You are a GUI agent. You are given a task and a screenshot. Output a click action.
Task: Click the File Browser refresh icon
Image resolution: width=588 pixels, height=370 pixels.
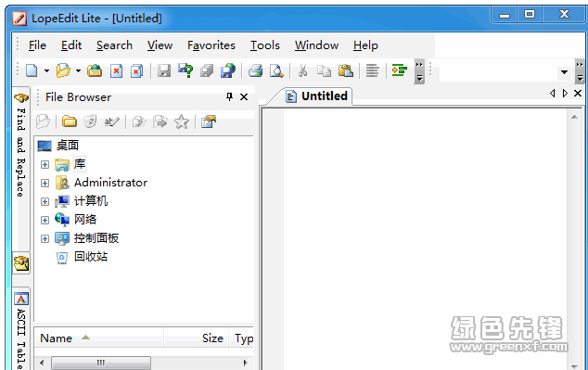[90, 121]
